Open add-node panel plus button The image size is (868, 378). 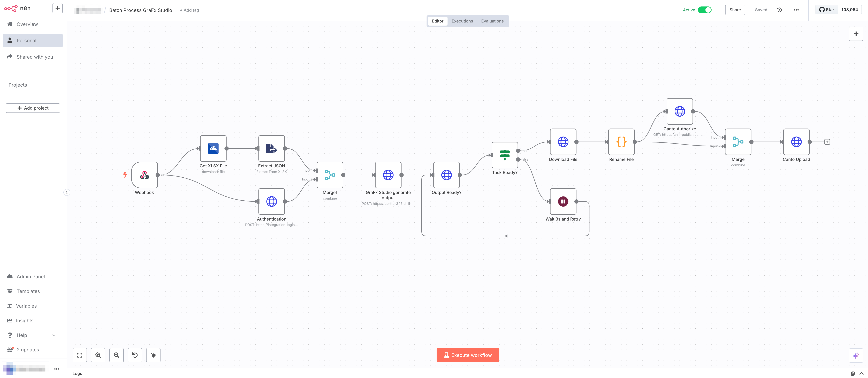pos(856,34)
